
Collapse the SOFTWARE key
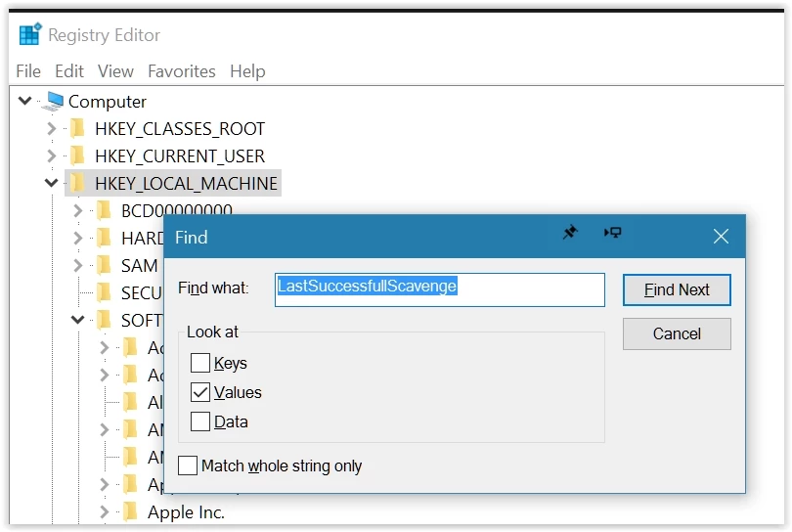(x=77, y=320)
